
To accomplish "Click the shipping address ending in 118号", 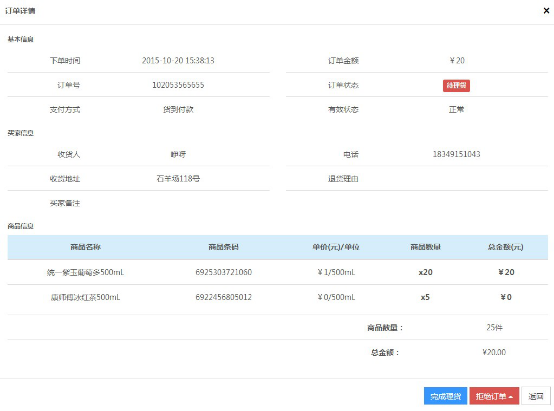I will point(178,178).
